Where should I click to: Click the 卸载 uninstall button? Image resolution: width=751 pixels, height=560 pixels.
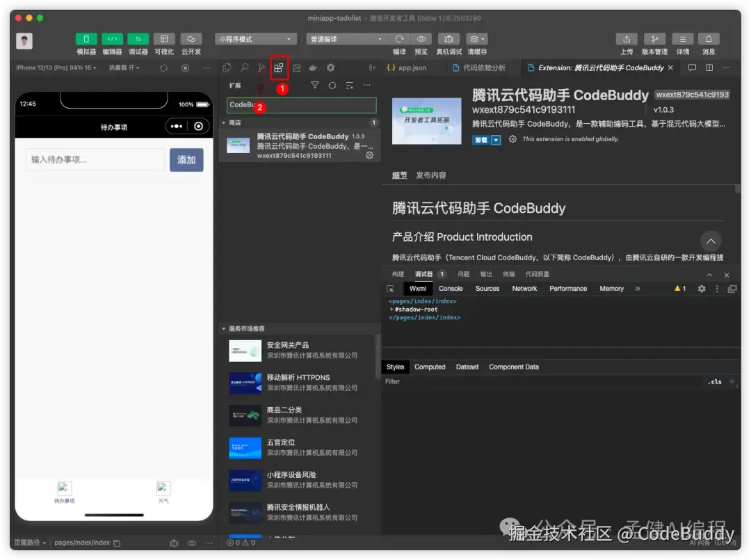point(481,140)
